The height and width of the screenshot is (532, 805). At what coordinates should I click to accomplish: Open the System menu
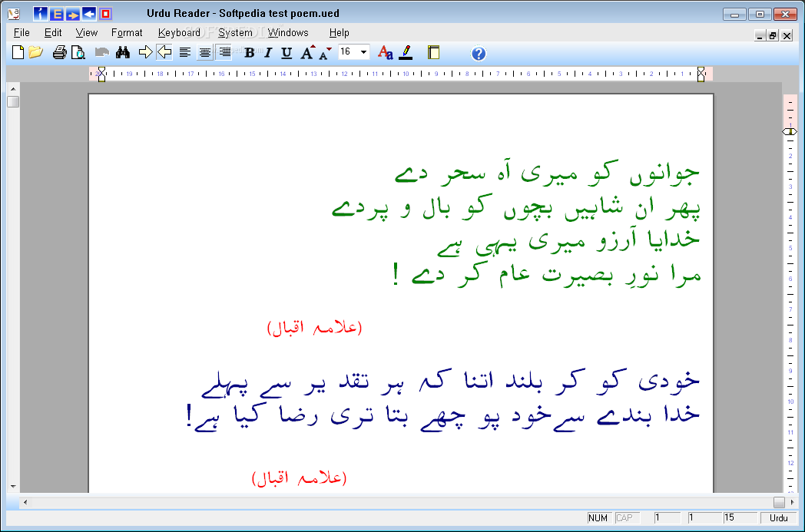click(235, 32)
